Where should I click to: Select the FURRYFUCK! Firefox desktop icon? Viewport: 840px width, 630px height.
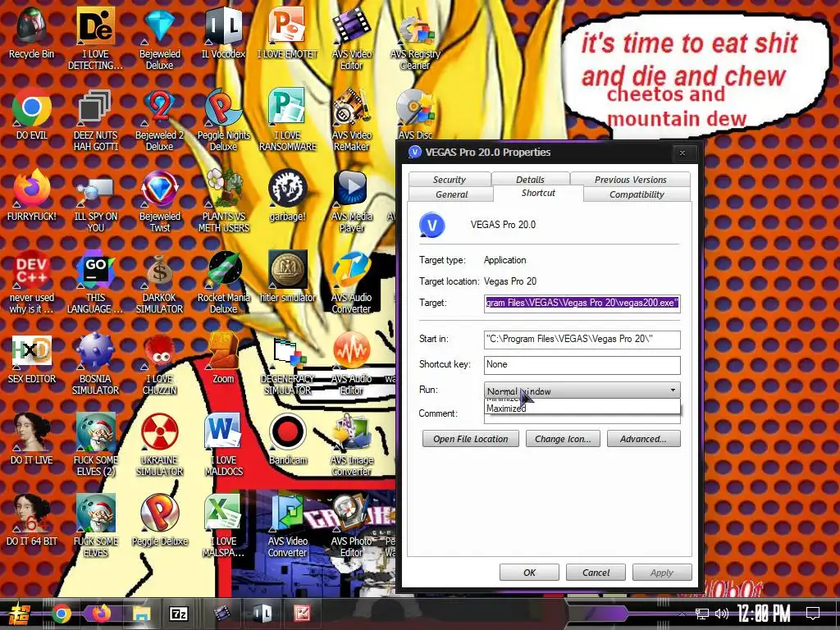pos(32,195)
